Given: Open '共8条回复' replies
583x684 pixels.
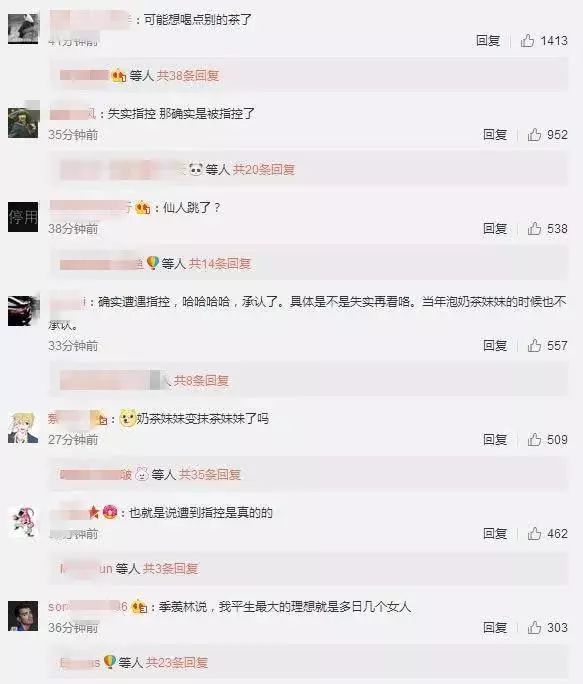Looking at the screenshot, I should (201, 380).
